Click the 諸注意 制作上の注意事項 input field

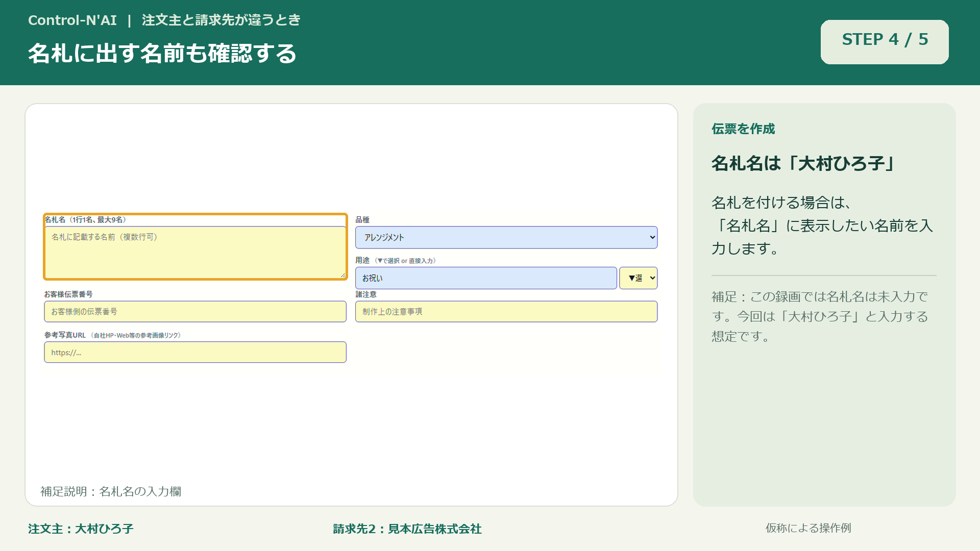coord(506,311)
